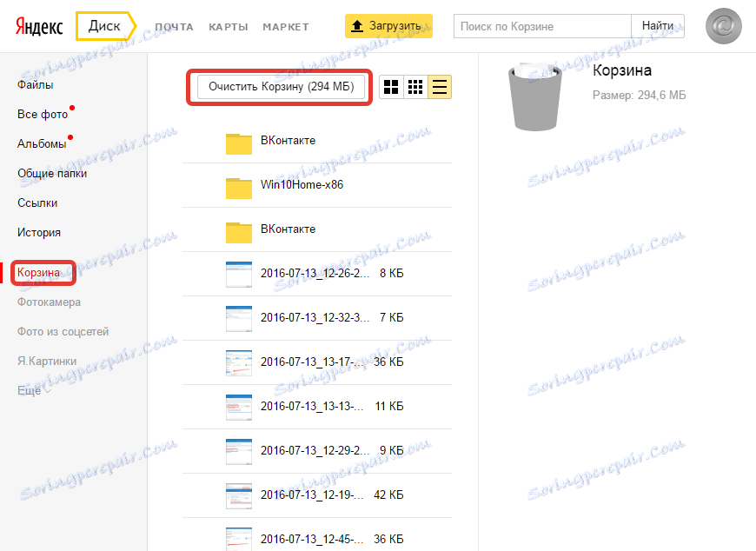Screen dimensions: 756x551
Task: Select file name 2016-07-13_12-29-2...
Action: [x=315, y=451]
